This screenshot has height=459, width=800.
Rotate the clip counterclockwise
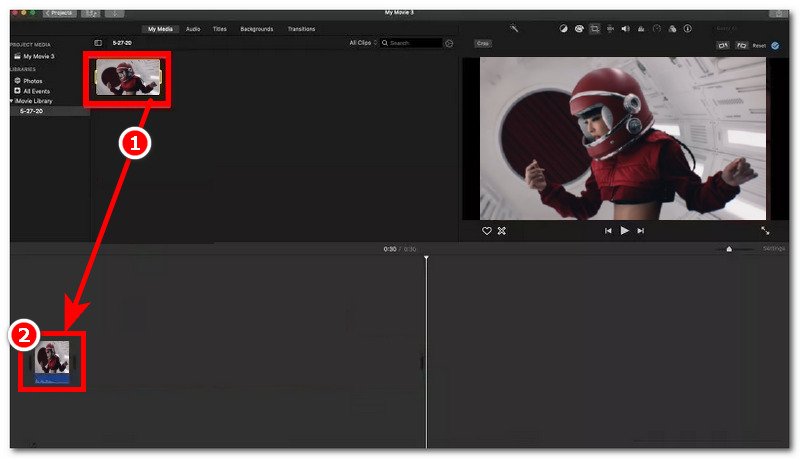(x=723, y=45)
